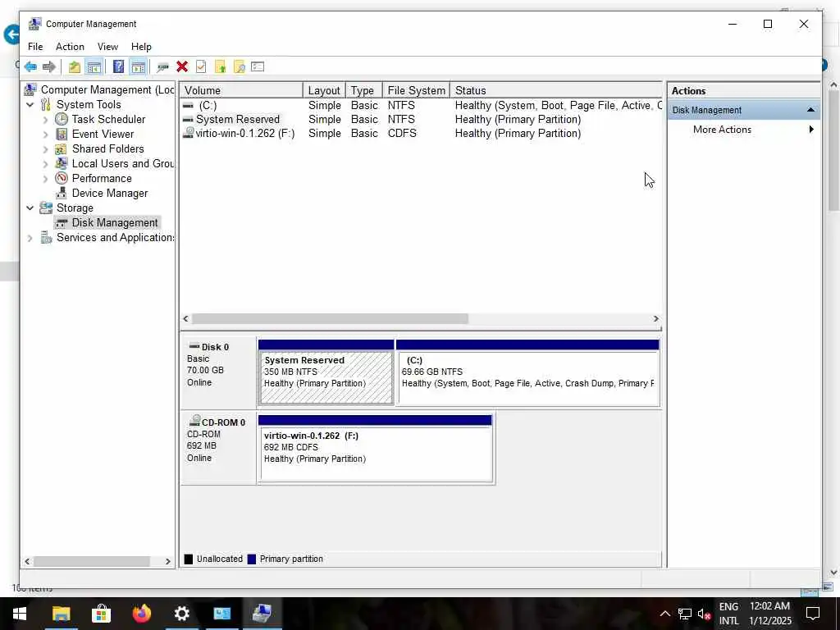Sort by the Status column header
840x630 pixels.
click(x=555, y=90)
